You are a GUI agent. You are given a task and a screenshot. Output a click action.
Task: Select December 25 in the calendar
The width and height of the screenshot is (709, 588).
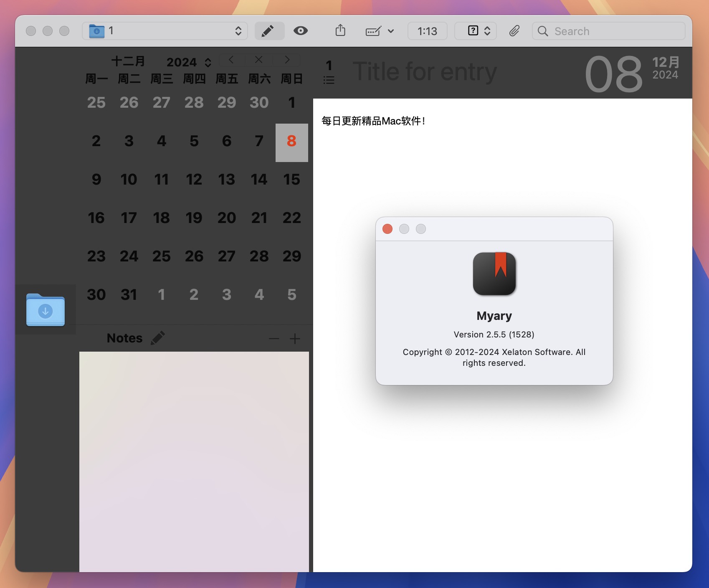[x=161, y=256]
